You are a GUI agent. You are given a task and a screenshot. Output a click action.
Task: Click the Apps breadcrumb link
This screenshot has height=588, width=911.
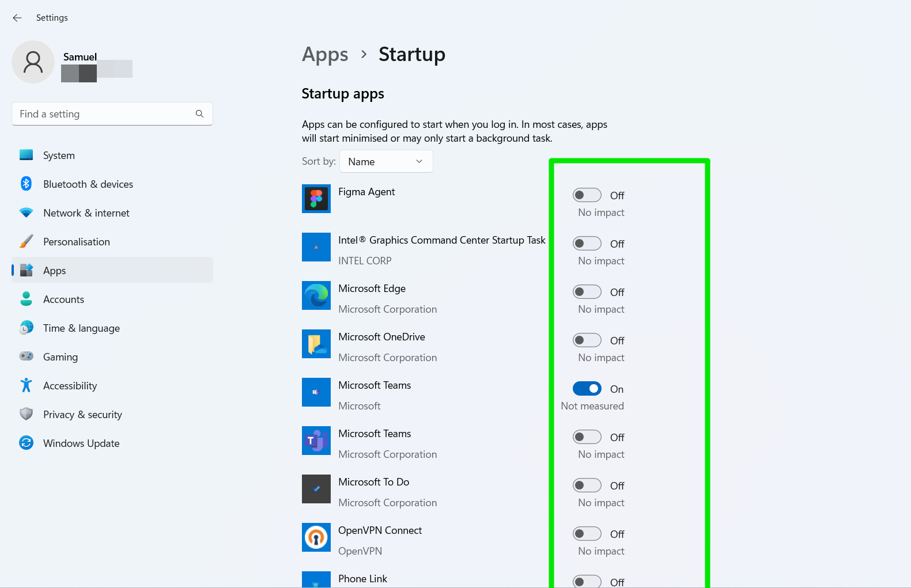325,55
